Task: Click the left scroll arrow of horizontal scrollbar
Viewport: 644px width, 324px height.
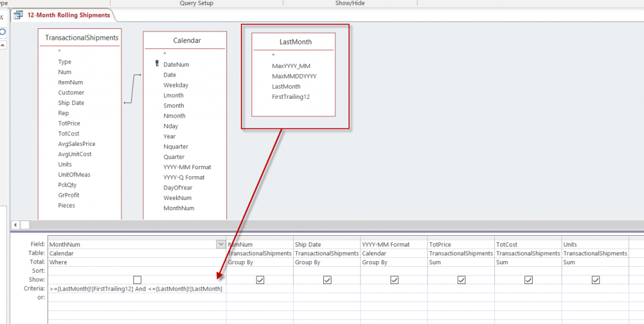Action: click(x=15, y=225)
